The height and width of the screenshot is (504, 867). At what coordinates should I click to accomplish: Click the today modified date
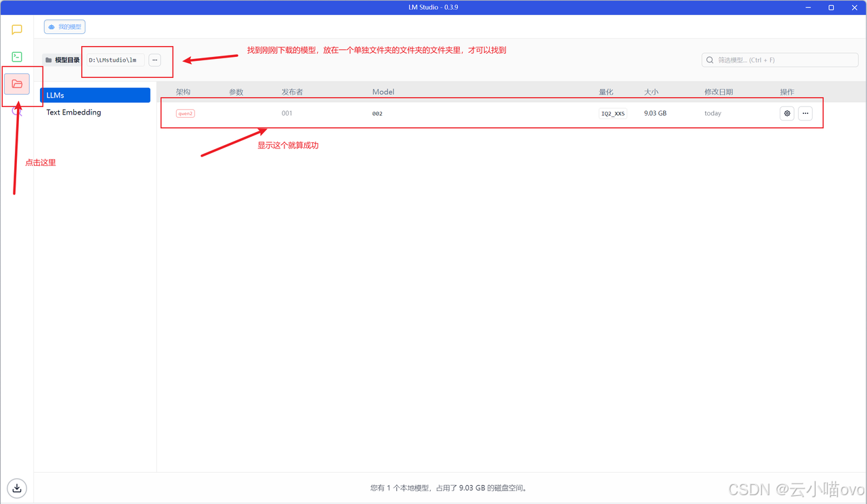[713, 114]
